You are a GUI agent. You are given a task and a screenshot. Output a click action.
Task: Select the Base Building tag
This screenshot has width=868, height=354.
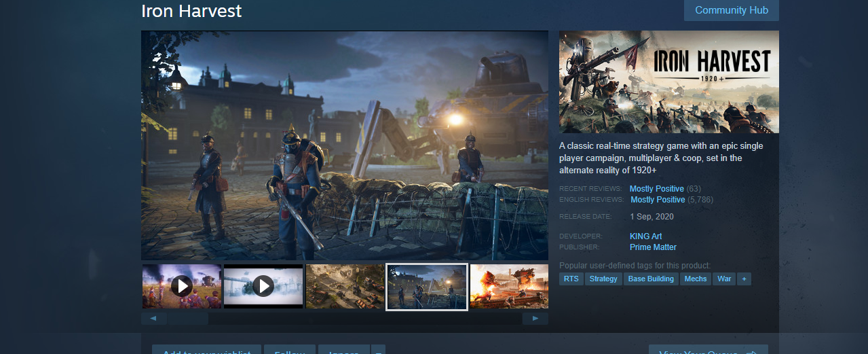click(651, 279)
